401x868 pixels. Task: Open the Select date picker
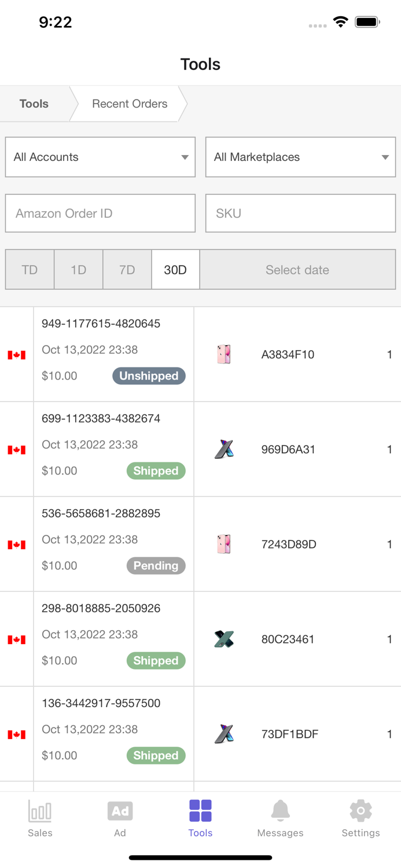(x=297, y=270)
